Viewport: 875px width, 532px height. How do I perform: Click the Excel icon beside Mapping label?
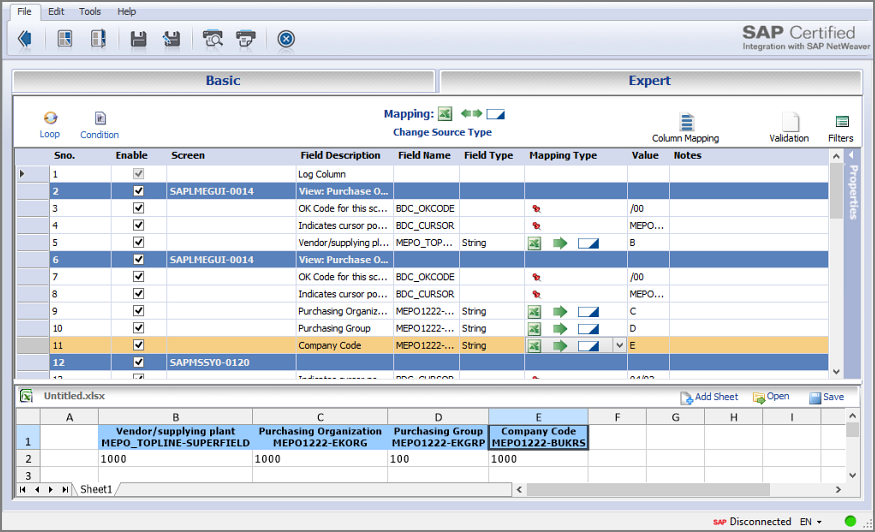click(x=445, y=114)
